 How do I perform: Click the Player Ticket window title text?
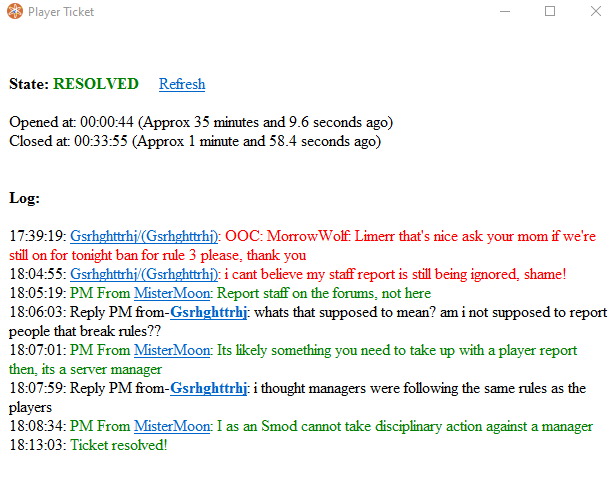click(57, 12)
